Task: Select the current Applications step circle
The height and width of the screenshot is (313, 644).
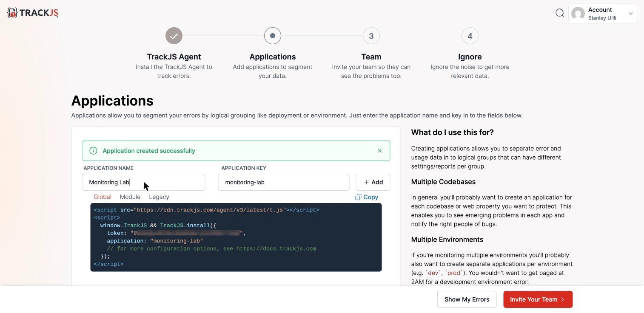Action: coord(273,36)
